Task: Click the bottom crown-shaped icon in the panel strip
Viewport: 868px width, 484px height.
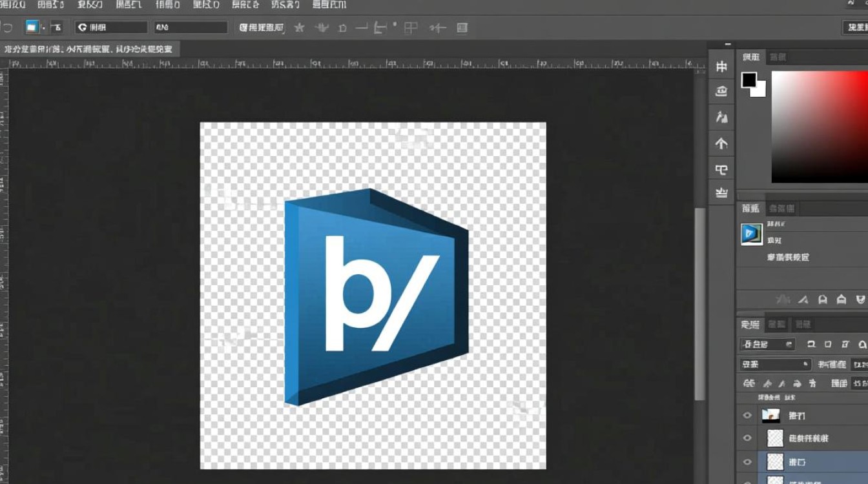Action: (x=721, y=193)
